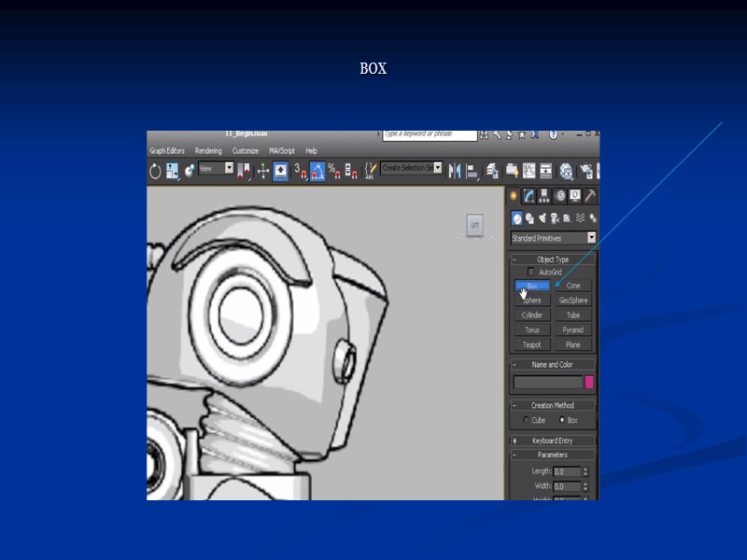
Task: Open the Customize menu
Action: click(x=246, y=151)
